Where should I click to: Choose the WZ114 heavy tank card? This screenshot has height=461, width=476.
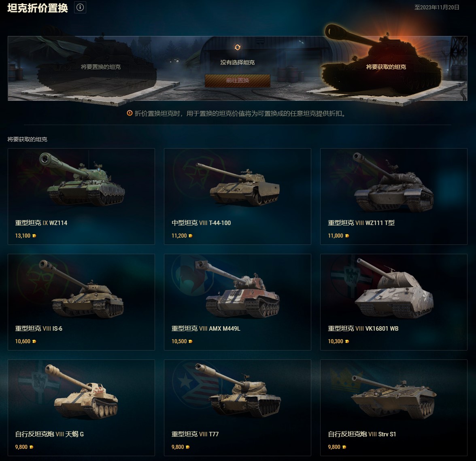81,196
